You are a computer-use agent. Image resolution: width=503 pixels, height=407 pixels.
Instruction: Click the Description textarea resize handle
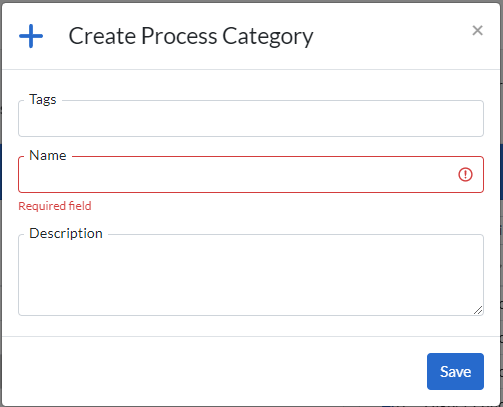tap(478, 310)
